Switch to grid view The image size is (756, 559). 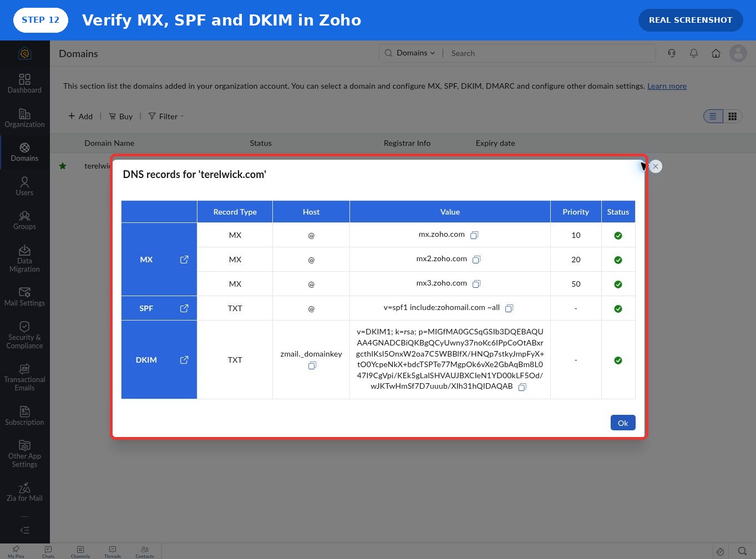(733, 116)
